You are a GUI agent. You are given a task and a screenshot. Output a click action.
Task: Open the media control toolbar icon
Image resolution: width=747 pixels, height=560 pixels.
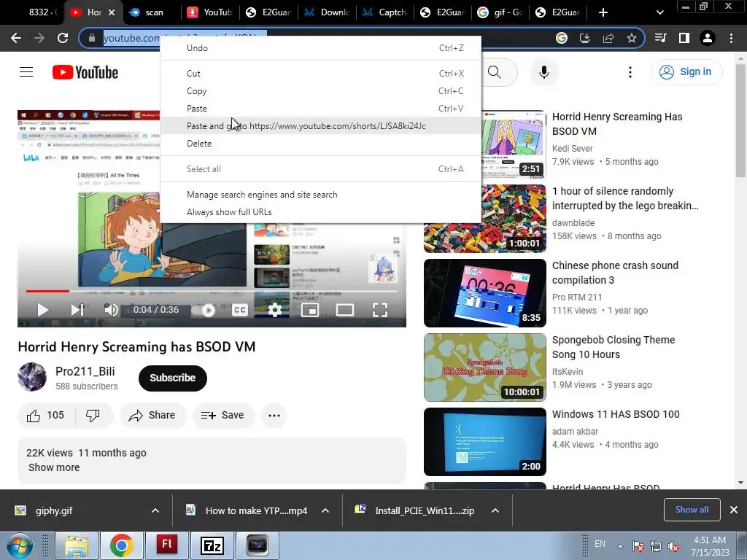pos(660,38)
